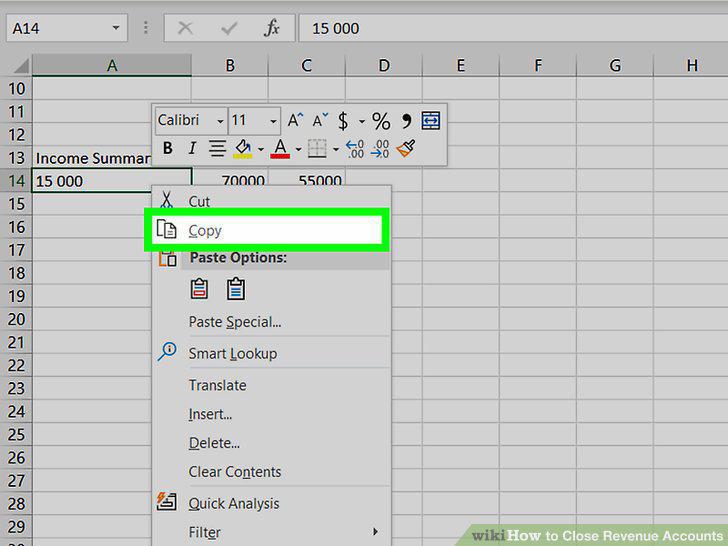The height and width of the screenshot is (546, 728).
Task: Apply the yellow fill color bucket
Action: [x=243, y=149]
